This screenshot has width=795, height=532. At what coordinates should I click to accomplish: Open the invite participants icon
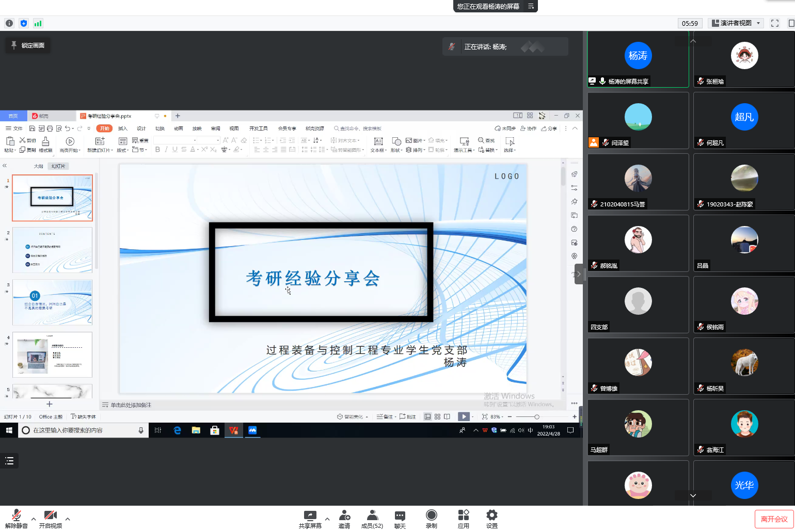coord(344,515)
